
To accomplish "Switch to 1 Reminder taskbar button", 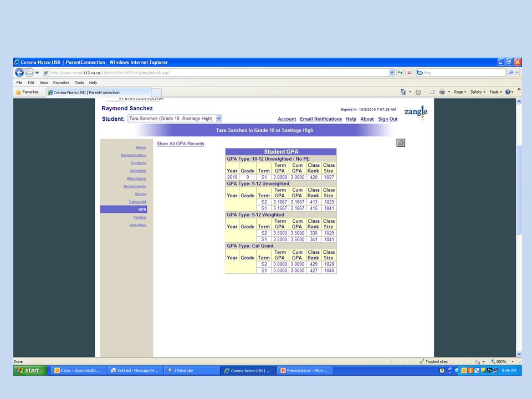I will click(191, 371).
